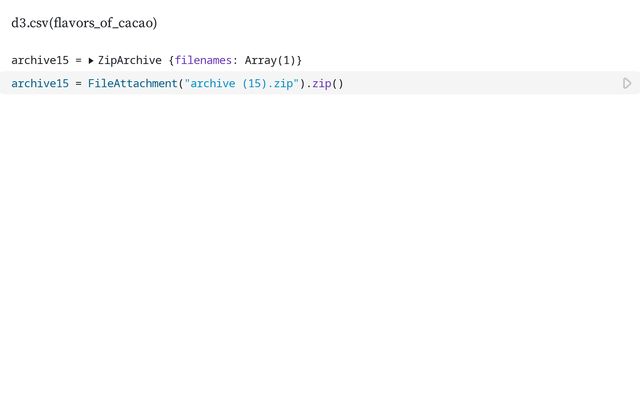This screenshot has height=400, width=640.
Task: Click the equals sign in output row
Action: tap(78, 61)
